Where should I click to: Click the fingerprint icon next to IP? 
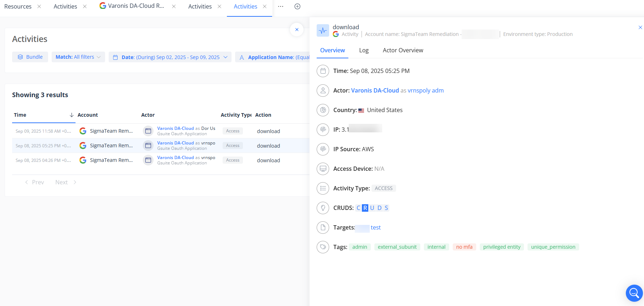click(323, 130)
